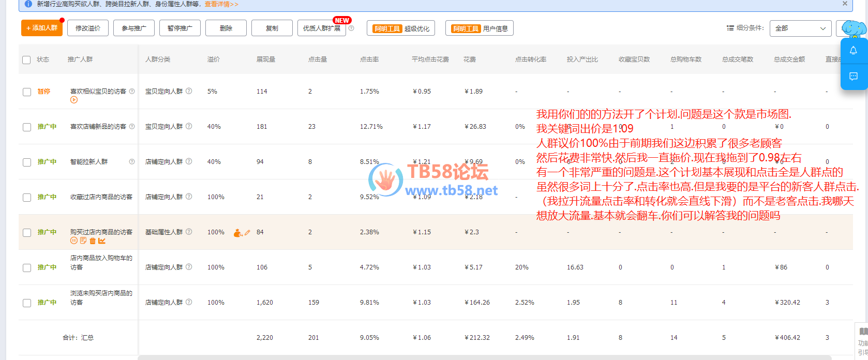Click the trash icon under 购买过店内商品的访客
Viewport: 868px width, 360px height.
(93, 241)
